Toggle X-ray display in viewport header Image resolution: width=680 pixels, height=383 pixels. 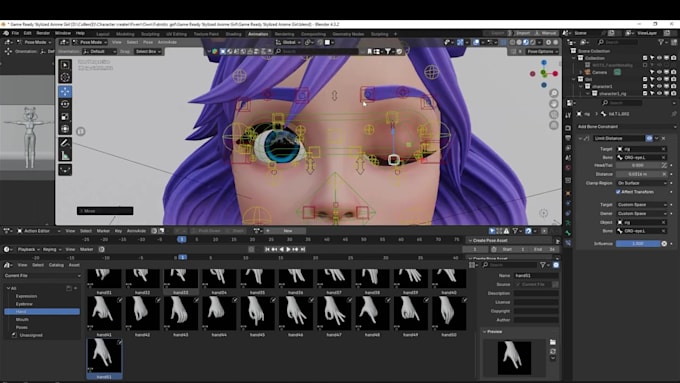[503, 42]
